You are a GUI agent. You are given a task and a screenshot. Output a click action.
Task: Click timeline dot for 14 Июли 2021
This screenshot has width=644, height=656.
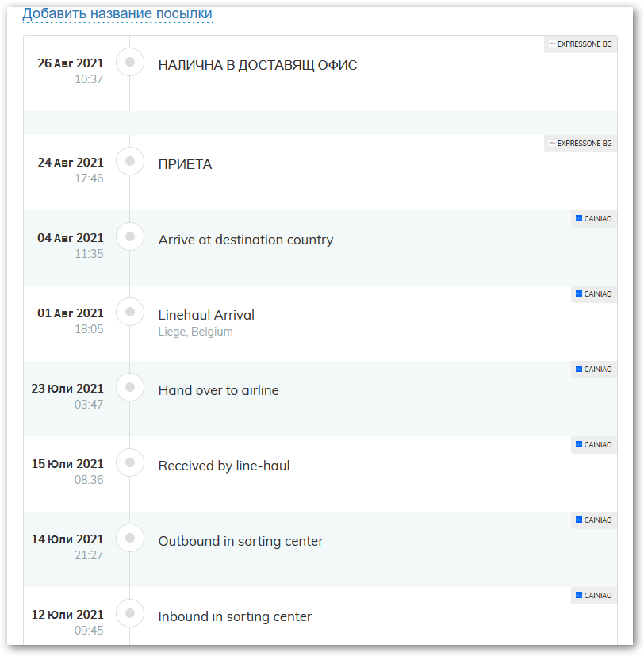[130, 538]
